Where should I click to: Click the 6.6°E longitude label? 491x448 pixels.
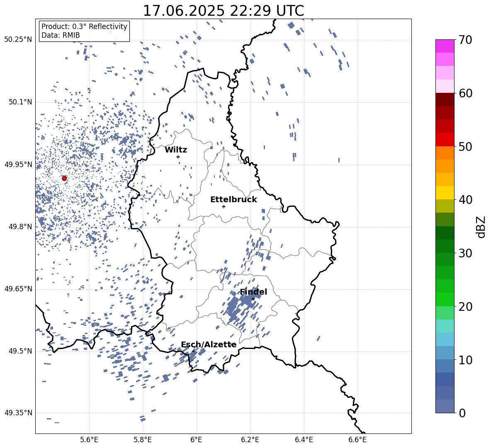point(357,440)
